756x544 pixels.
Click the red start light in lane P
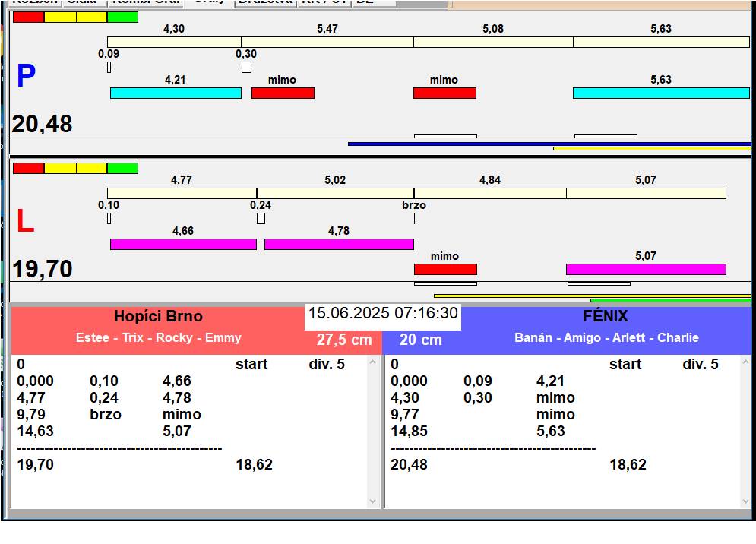click(x=28, y=17)
